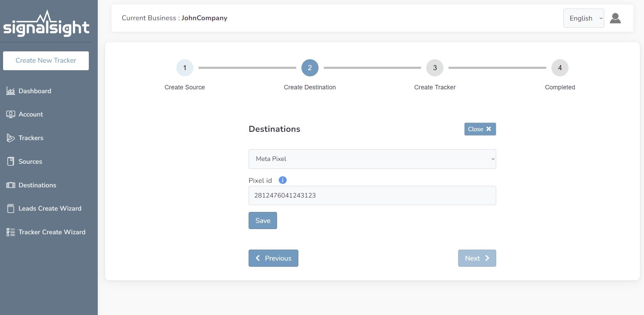Select step 3 circle Create Tracker
The image size is (644, 315).
(x=435, y=68)
